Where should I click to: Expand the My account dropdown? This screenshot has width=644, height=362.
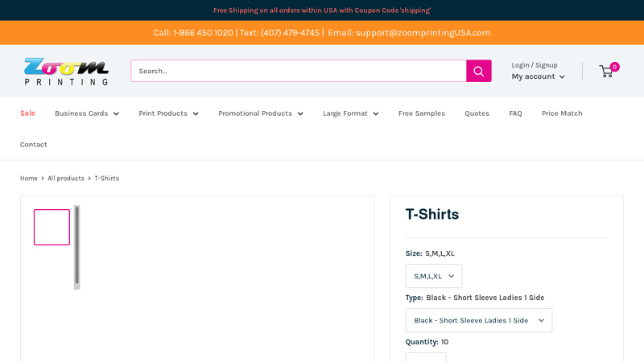pyautogui.click(x=538, y=76)
